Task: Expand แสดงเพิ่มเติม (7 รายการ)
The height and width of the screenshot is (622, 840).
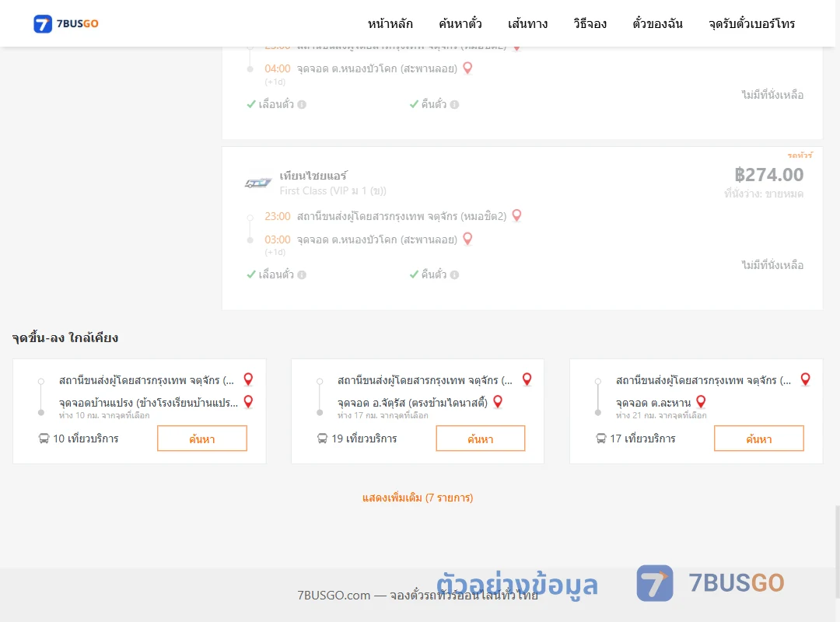Action: 418,498
